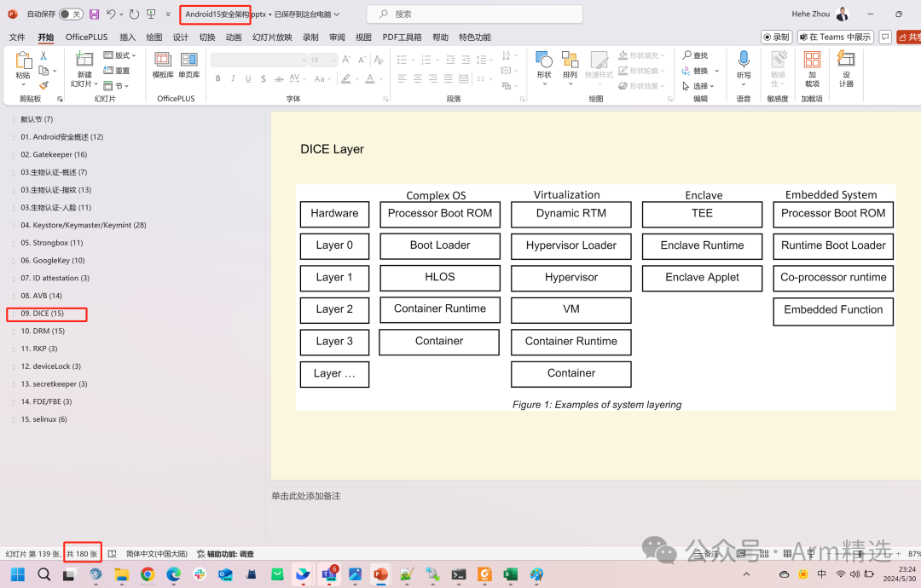Toggle the 自动保存 autosave switch

pyautogui.click(x=71, y=14)
